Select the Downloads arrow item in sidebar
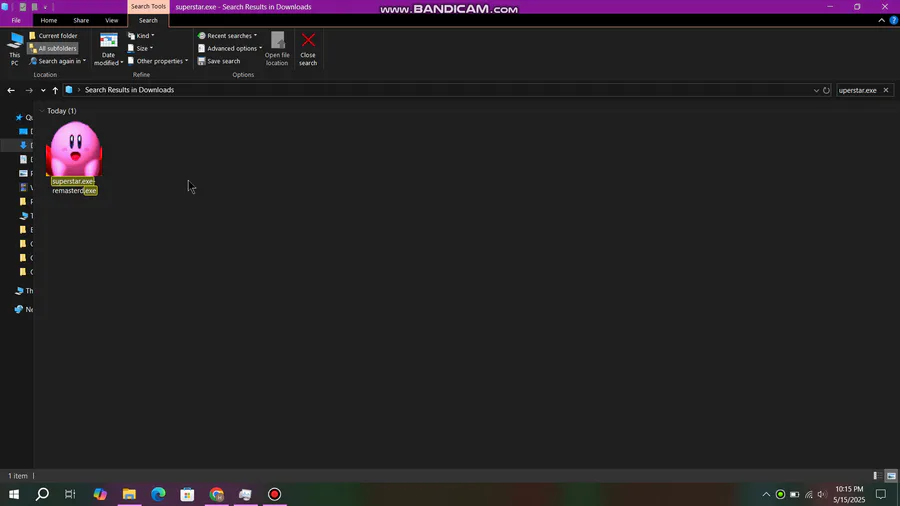The height and width of the screenshot is (506, 900). point(24,145)
